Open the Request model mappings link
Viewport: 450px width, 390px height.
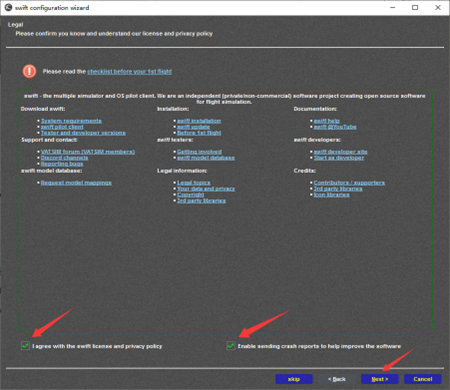point(76,183)
